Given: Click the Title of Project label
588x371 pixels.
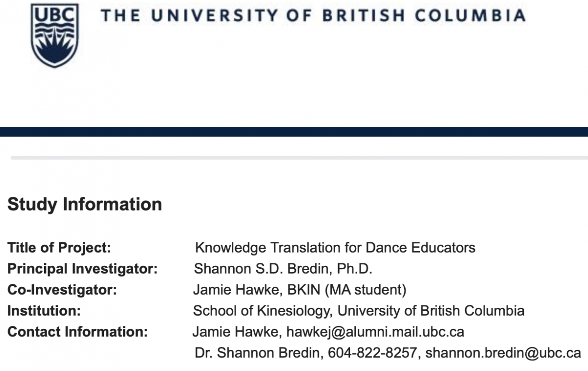Looking at the screenshot, I should point(59,248).
